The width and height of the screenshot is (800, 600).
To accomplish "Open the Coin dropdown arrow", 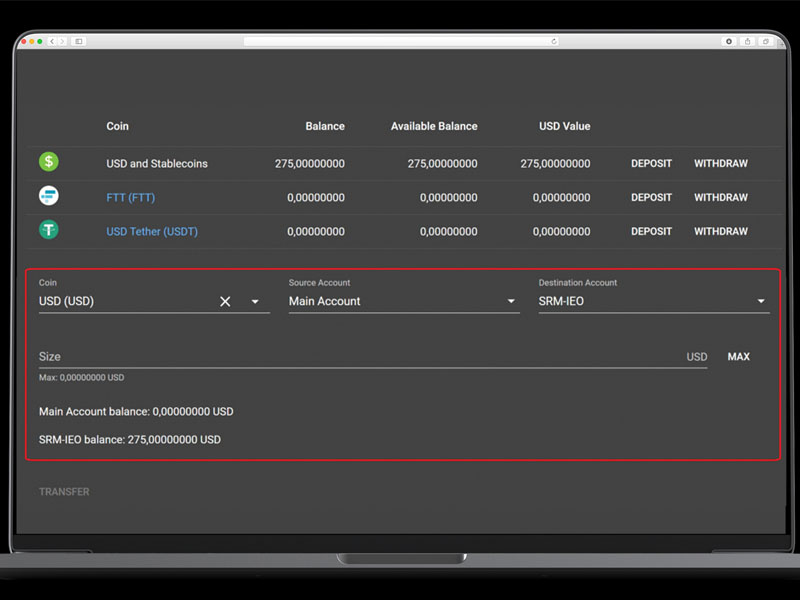I will point(255,302).
